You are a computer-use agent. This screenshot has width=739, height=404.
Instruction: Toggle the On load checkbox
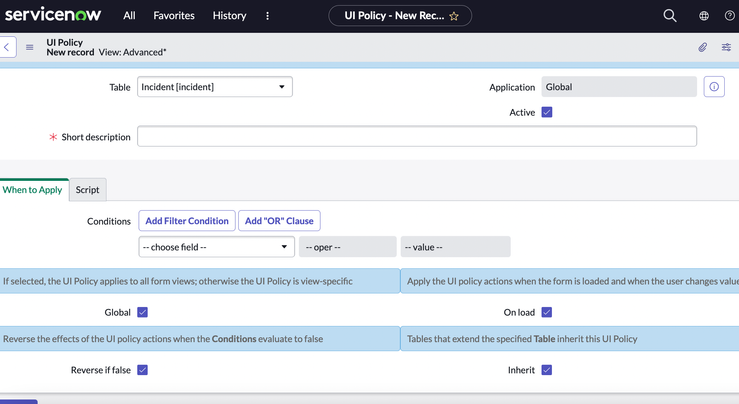coord(547,312)
